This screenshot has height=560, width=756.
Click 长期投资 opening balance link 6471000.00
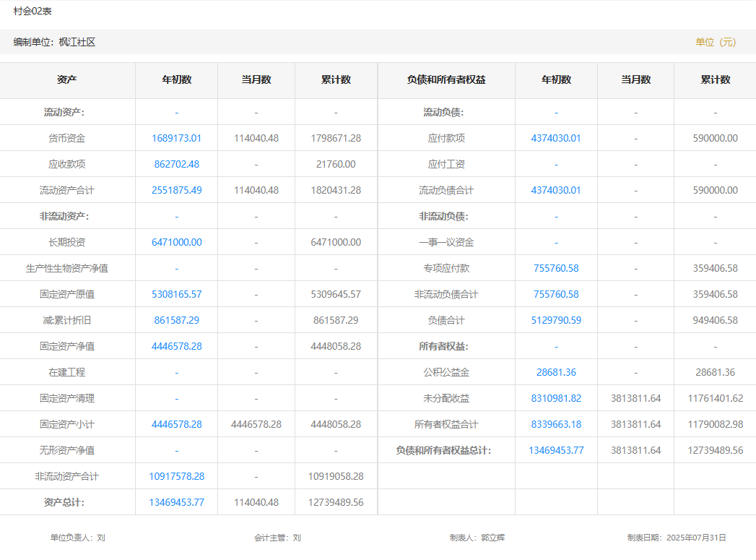pyautogui.click(x=176, y=242)
